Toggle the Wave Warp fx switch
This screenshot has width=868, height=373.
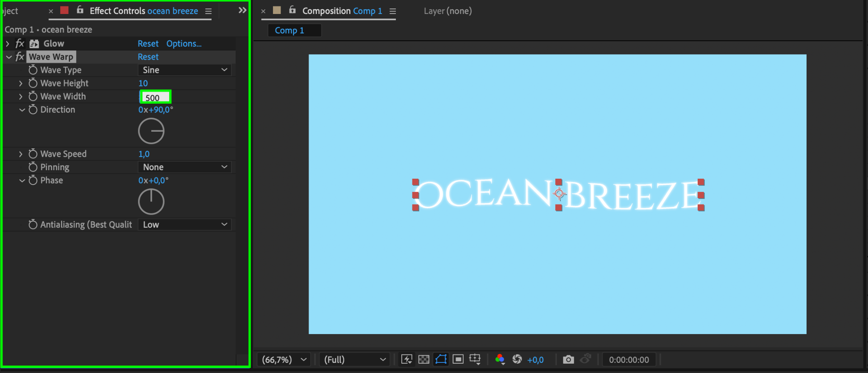[20, 57]
